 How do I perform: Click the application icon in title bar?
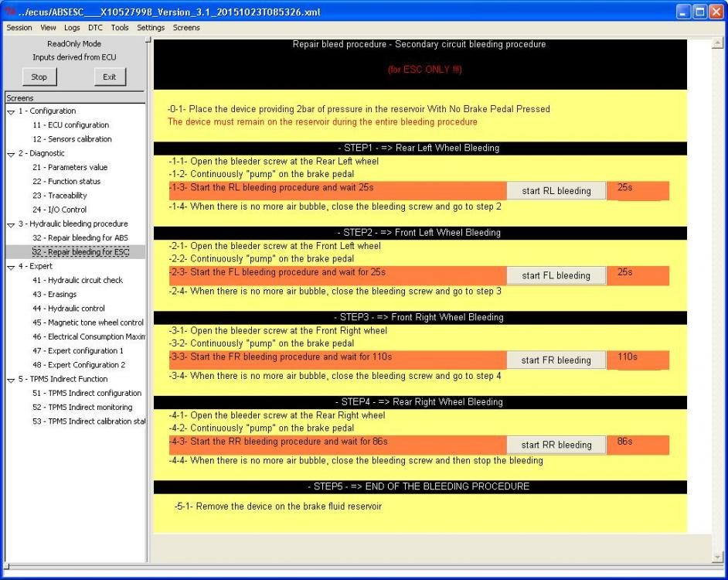(x=9, y=12)
